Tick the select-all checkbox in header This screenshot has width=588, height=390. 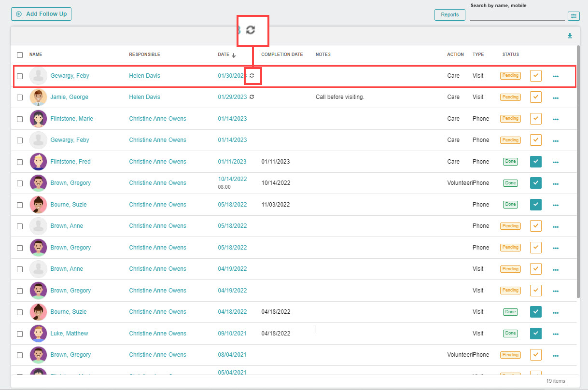(x=20, y=55)
